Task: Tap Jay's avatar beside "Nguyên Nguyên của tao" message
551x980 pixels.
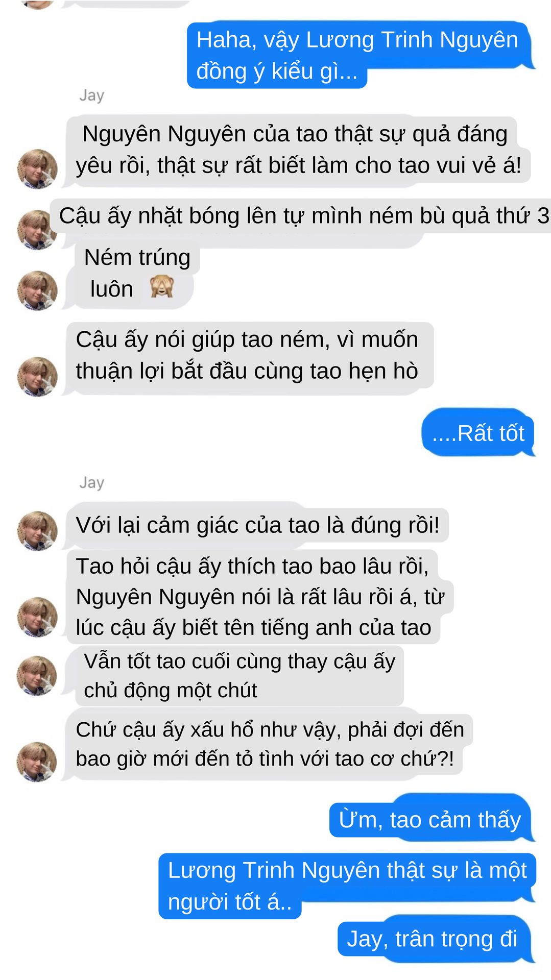Action: pyautogui.click(x=37, y=169)
